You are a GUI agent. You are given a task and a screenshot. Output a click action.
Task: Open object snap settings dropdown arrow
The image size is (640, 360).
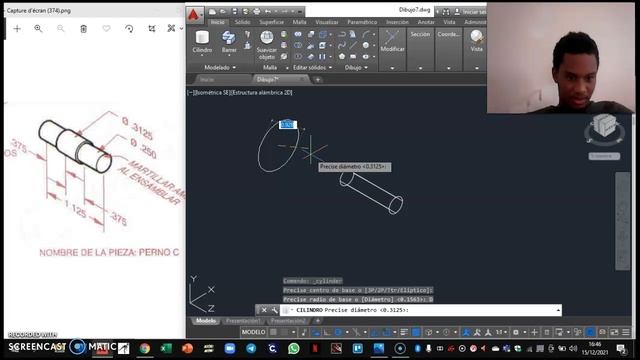pos(395,332)
